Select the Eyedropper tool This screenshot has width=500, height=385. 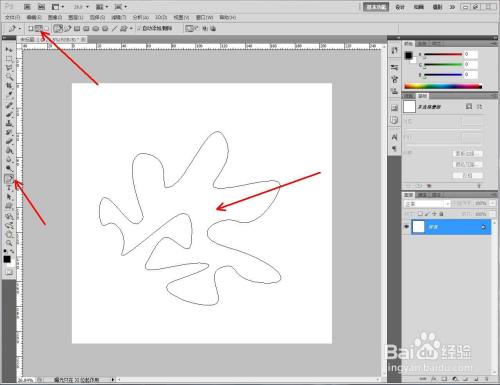[9, 96]
